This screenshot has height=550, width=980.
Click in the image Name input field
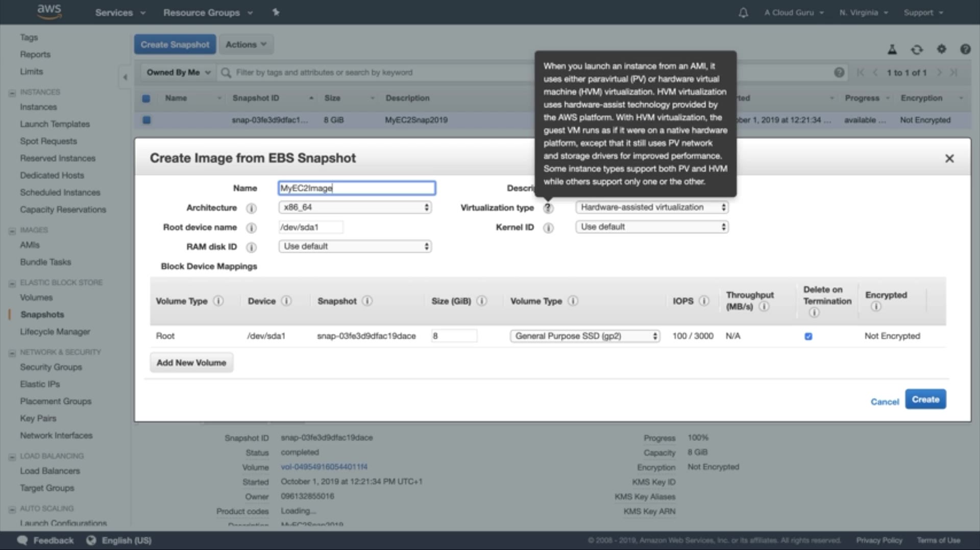[357, 188]
